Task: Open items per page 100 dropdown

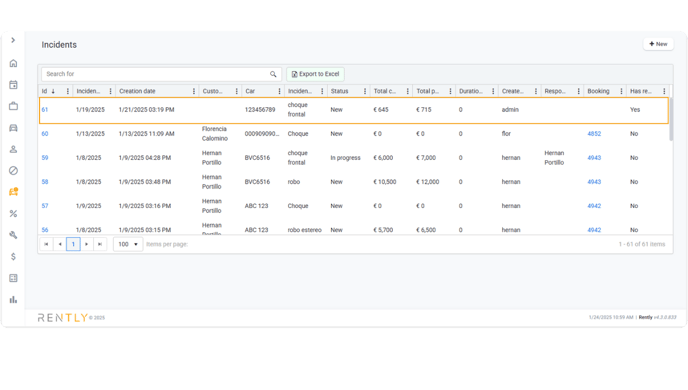Action: click(128, 244)
